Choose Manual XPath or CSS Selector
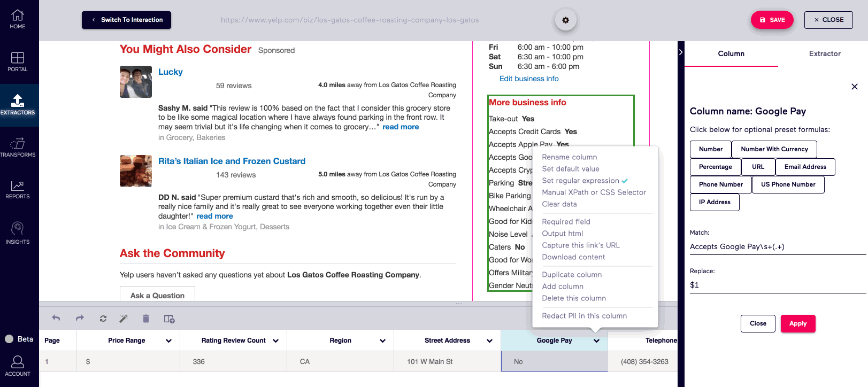Screen dimensions: 868x387 tap(594, 192)
